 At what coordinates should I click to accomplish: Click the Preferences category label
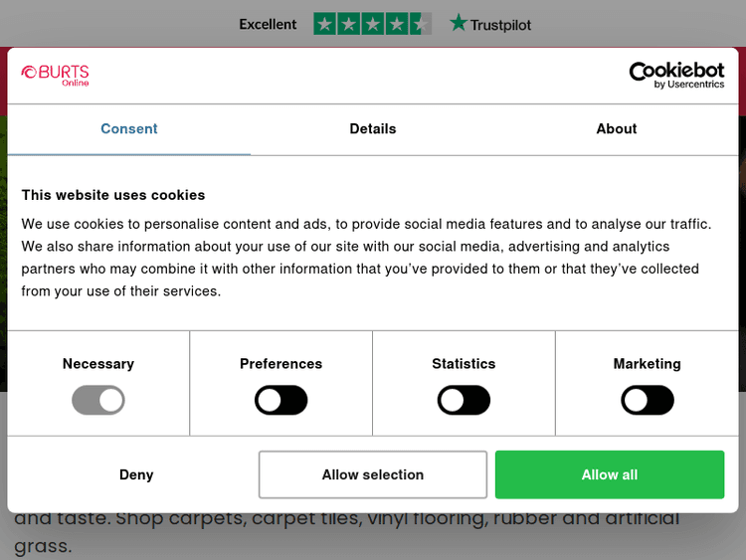281,364
